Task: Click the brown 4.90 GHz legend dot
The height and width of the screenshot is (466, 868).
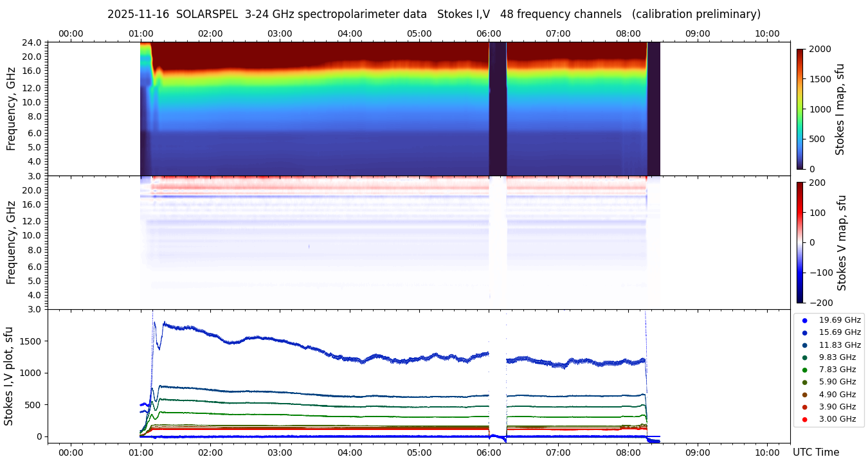Action: (804, 395)
